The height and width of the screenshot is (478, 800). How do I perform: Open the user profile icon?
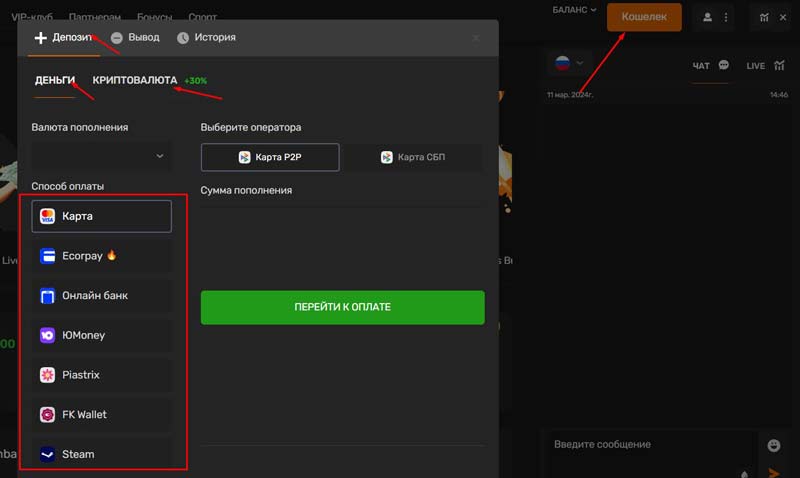707,17
